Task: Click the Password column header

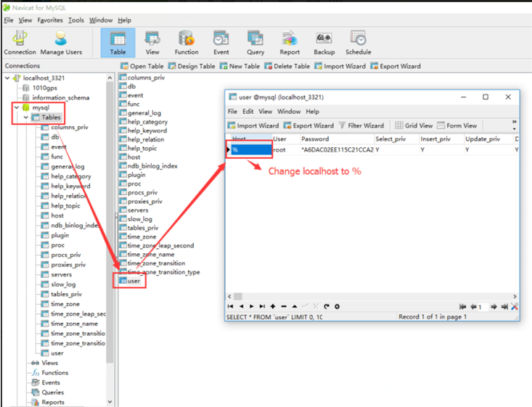Action: 337,139
